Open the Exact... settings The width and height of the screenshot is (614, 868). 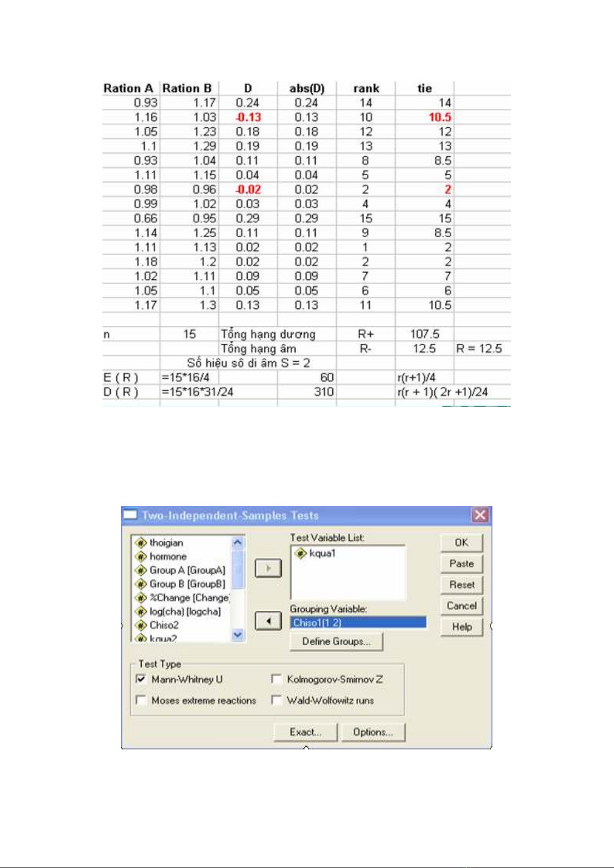point(305,732)
